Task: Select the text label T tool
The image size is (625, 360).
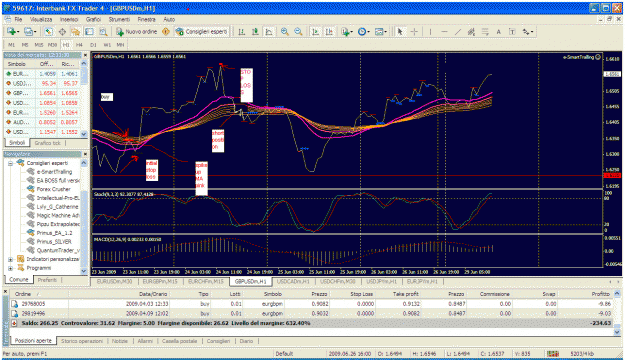Action: [x=512, y=31]
